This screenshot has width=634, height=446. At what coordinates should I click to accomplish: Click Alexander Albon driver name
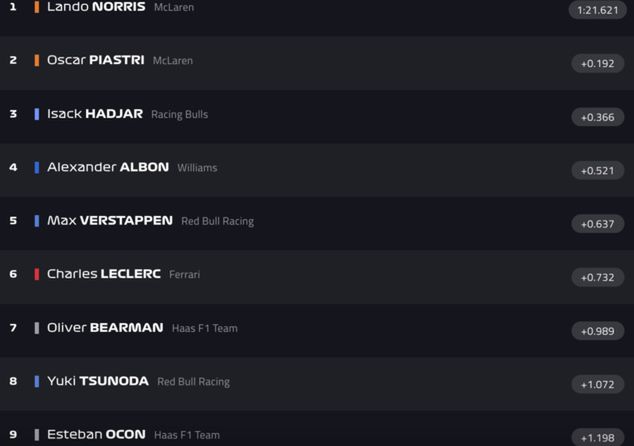tap(108, 167)
